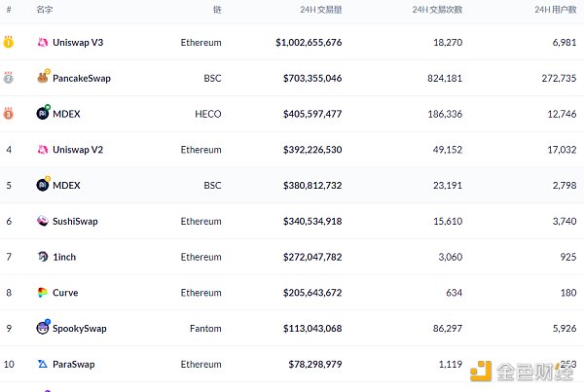Click the HECO MDEX logo icon
Screen dimensions: 584x392
pos(43,114)
